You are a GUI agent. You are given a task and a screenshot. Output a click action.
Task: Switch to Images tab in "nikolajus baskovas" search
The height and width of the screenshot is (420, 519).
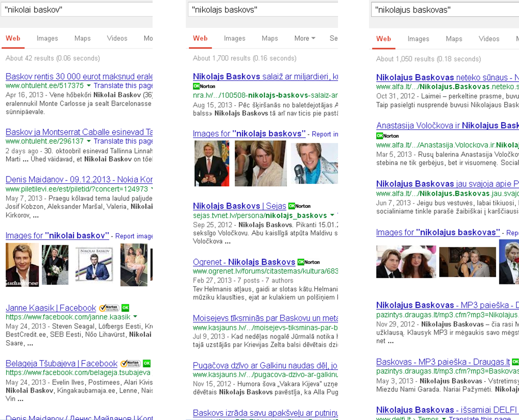pyautogui.click(x=418, y=39)
